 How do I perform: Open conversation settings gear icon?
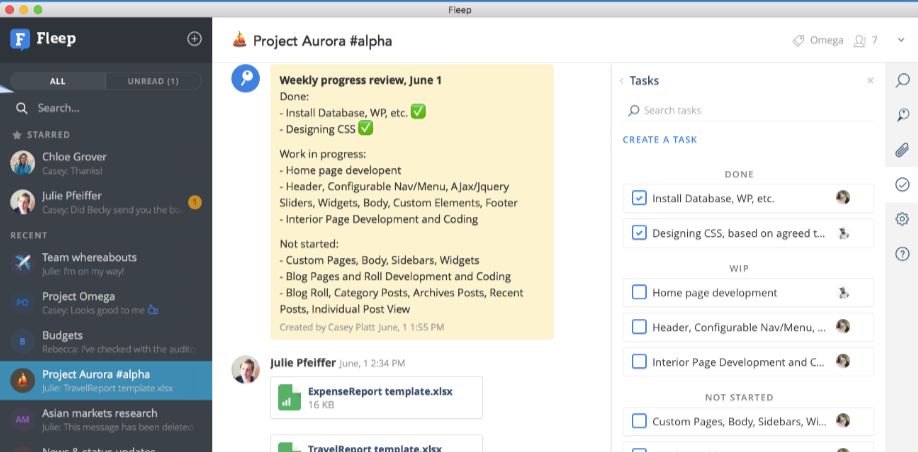(901, 219)
